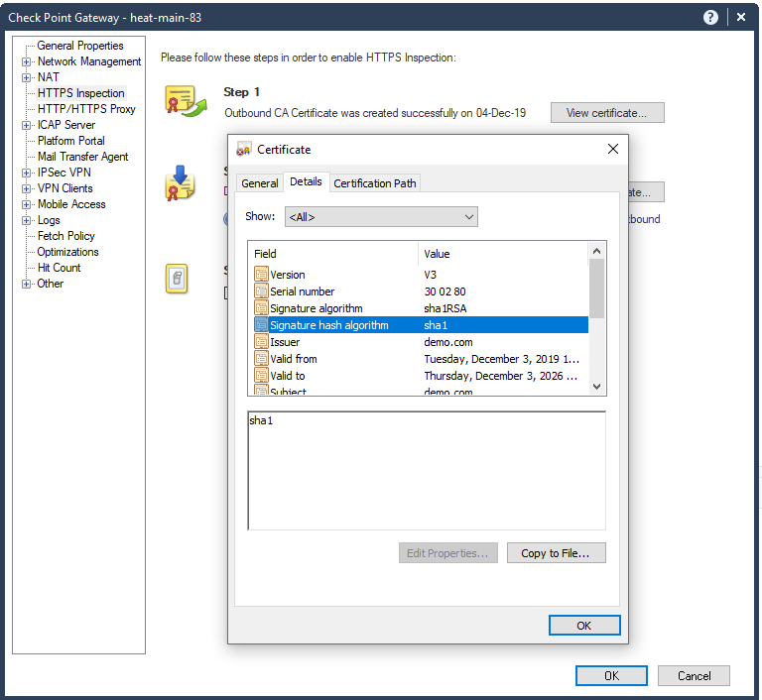Image resolution: width=762 pixels, height=700 pixels.
Task: Expand the Network Management tree node
Action: 26,61
